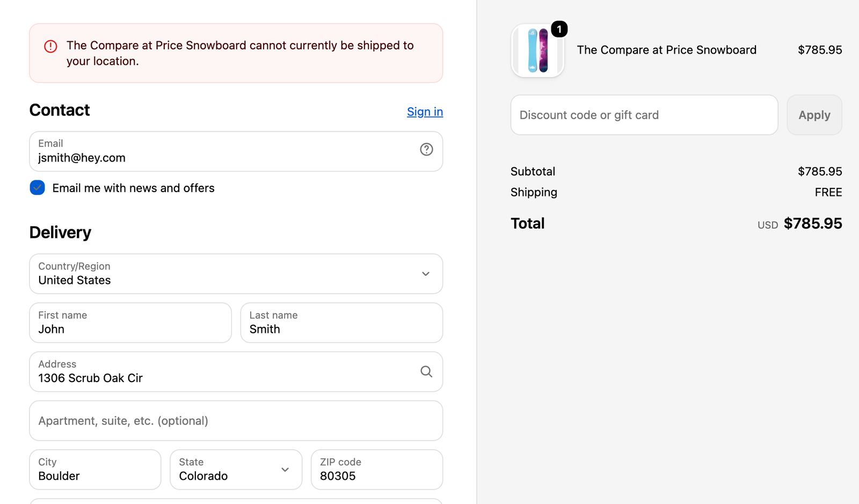Click the ZIP code field 80305
Screen dimensions: 859x504
coord(377,470)
